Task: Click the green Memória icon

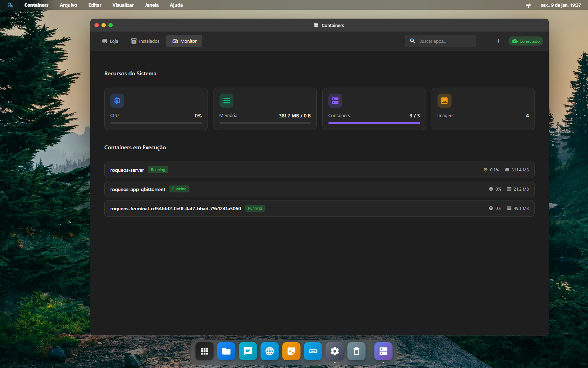Action: click(226, 101)
